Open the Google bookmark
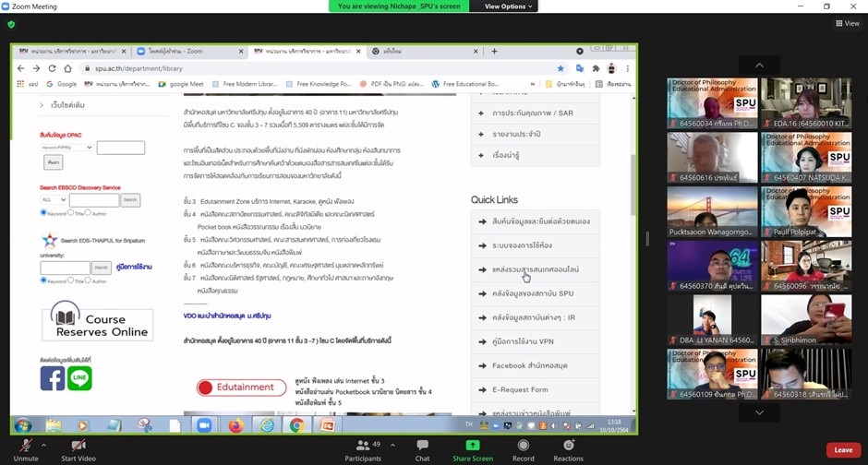Viewport: 868px width, 465px height. coord(62,84)
